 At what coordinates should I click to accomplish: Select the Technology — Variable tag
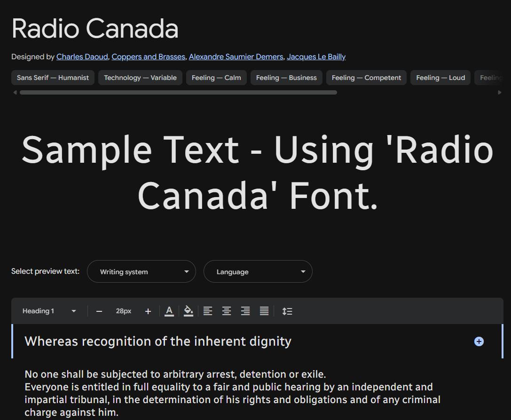[x=140, y=78]
